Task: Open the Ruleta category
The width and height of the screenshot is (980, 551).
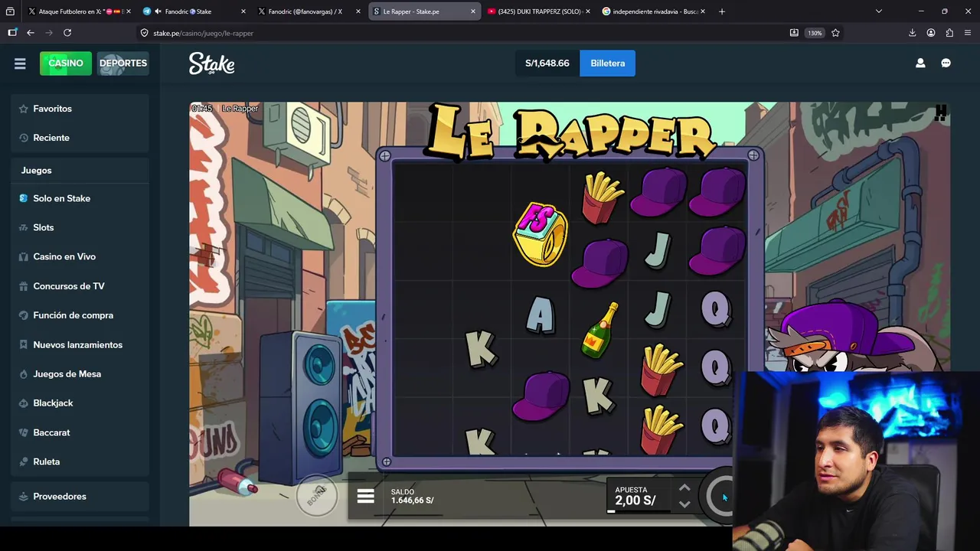Action: coord(80,461)
